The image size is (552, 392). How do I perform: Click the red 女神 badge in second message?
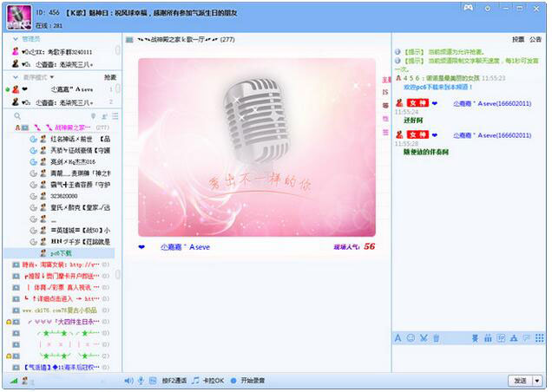coord(417,134)
